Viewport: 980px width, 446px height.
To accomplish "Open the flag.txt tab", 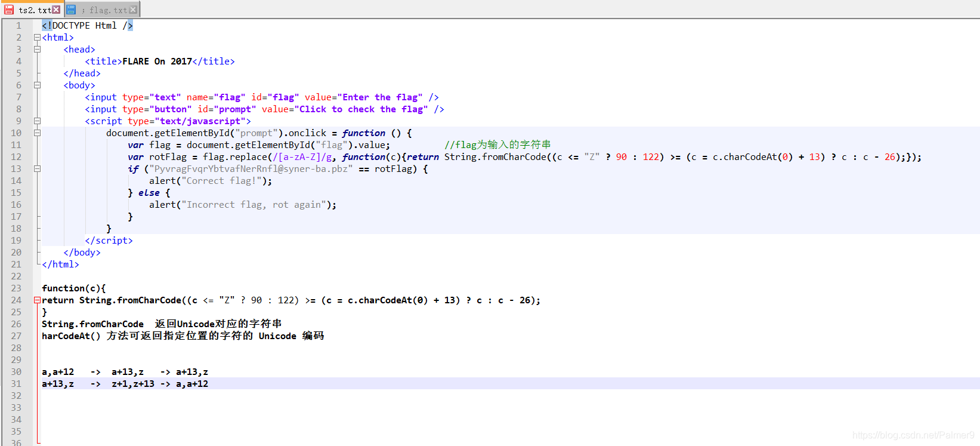I will (x=101, y=10).
